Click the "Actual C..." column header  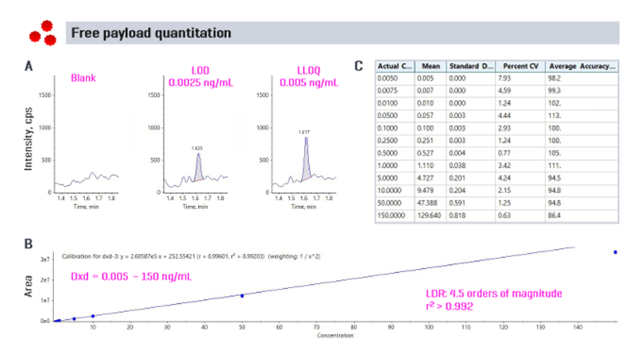click(x=395, y=66)
